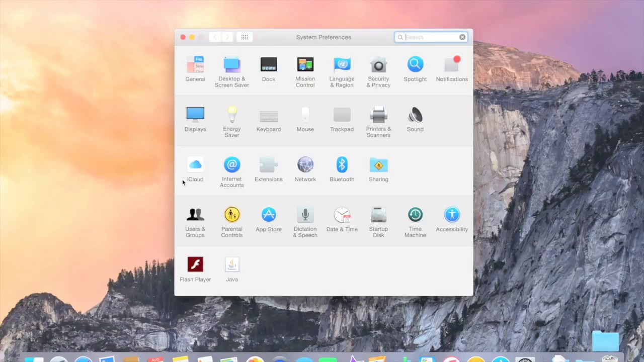Screen dimensions: 644x362
Task: Open Notifications preferences
Action: tap(452, 69)
